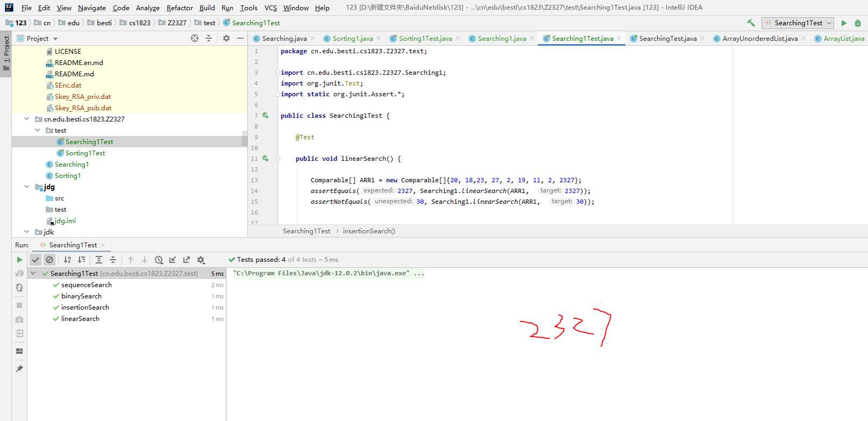Click insertionSearch() in editor breadcrumb
The width and height of the screenshot is (868, 421).
(369, 231)
